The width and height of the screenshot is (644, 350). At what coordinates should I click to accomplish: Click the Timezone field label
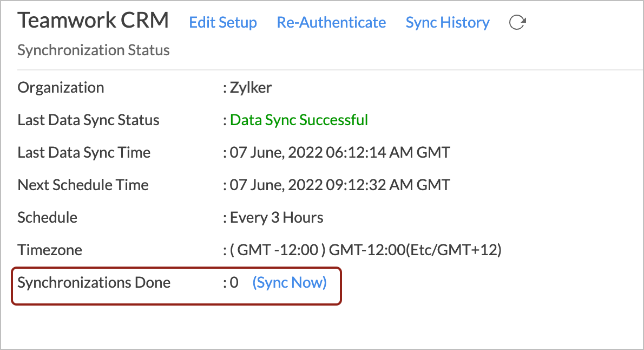point(50,250)
